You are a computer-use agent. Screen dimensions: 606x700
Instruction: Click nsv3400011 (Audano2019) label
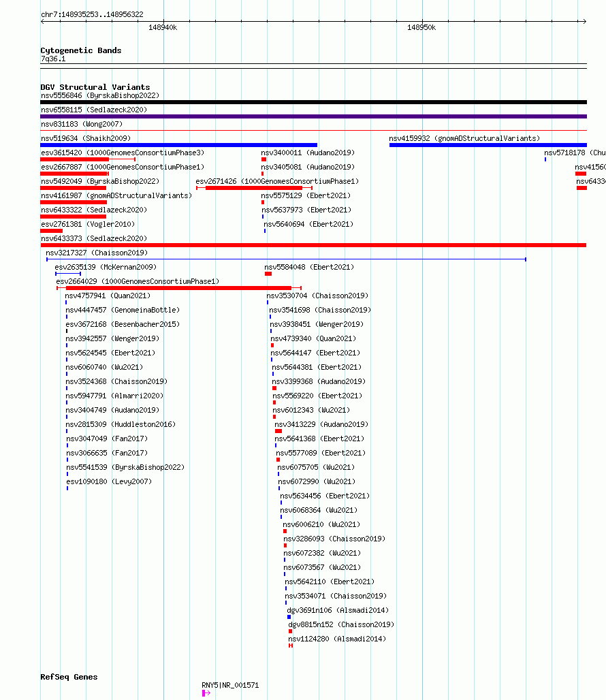coord(308,153)
